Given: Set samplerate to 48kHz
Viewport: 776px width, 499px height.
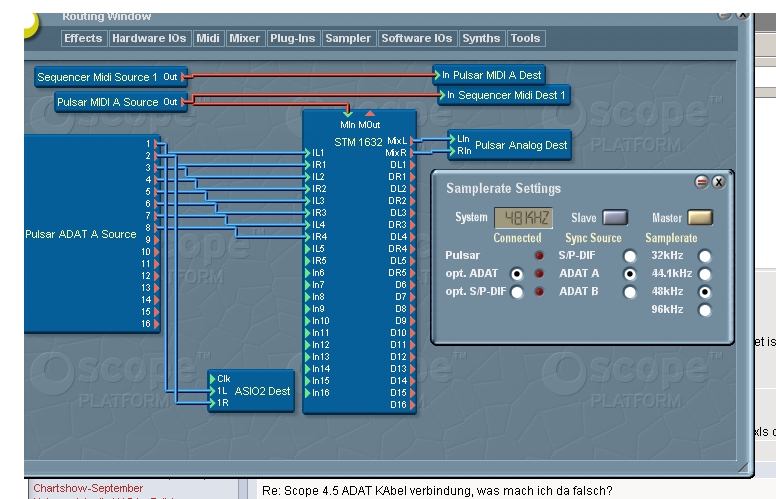Looking at the screenshot, I should pyautogui.click(x=705, y=292).
